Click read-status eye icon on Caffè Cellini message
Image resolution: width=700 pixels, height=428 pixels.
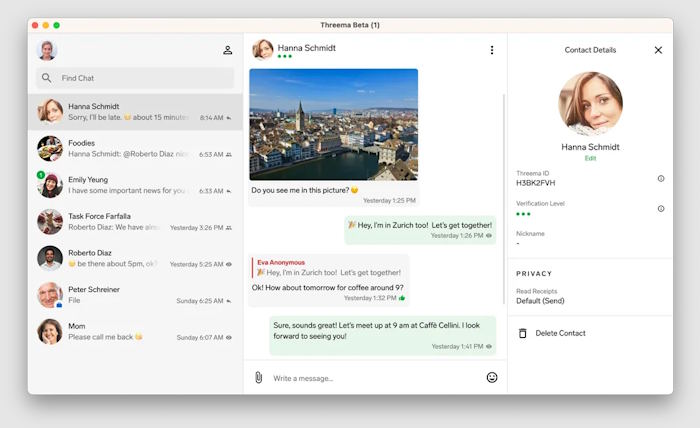(x=489, y=346)
